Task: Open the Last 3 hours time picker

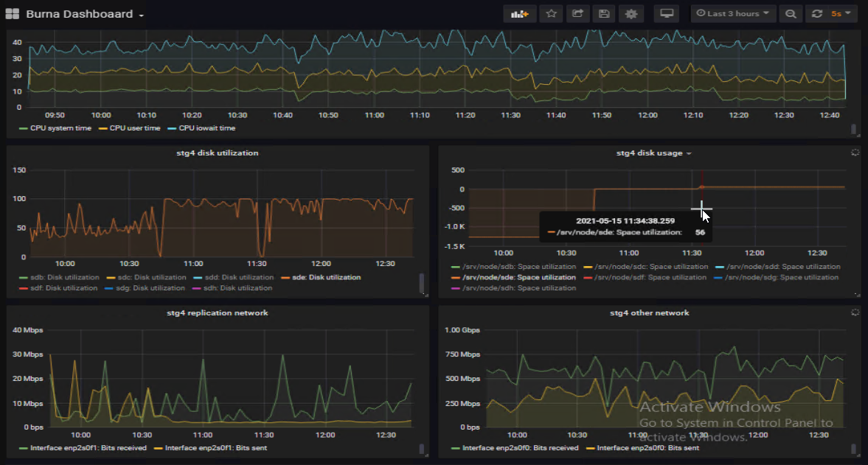Action: coord(733,14)
